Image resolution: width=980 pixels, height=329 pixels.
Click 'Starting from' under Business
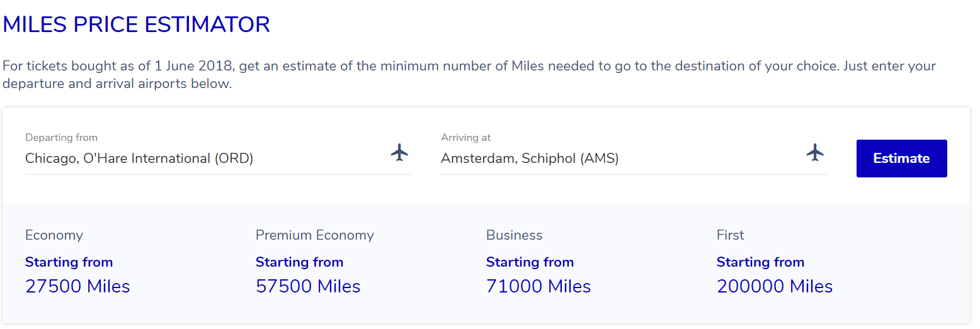pos(530,262)
